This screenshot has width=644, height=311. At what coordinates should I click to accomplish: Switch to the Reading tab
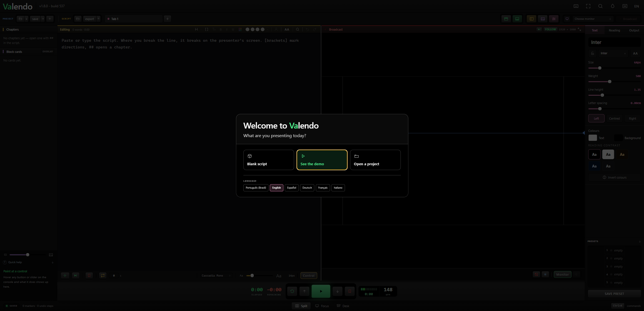pos(614,30)
